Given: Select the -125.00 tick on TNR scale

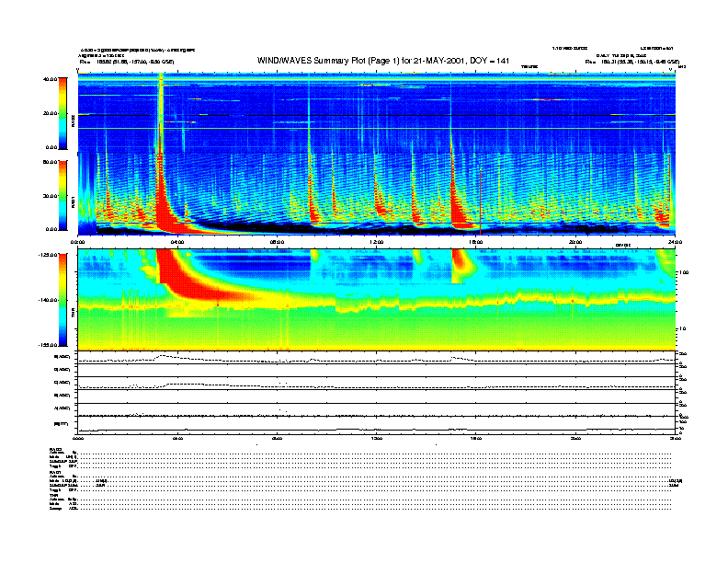Looking at the screenshot, I should click(48, 255).
